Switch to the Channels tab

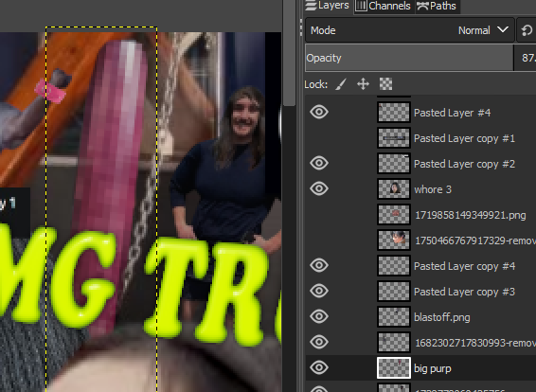(384, 6)
